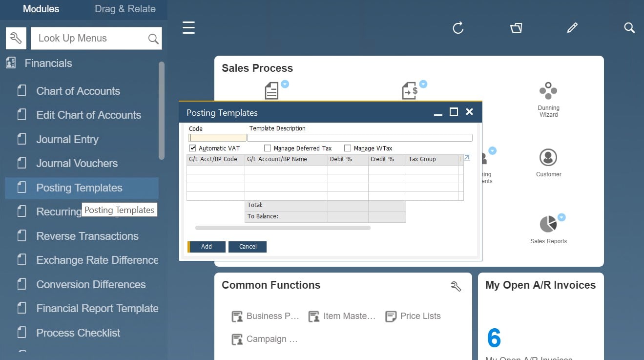Click the Common Functions wrench settings icon

(456, 286)
